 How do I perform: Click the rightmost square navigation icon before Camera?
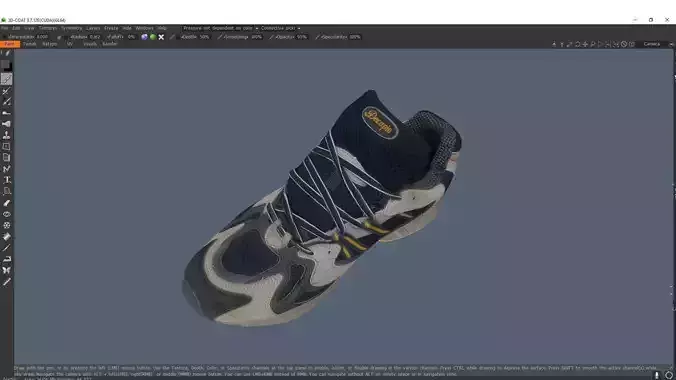tap(632, 44)
